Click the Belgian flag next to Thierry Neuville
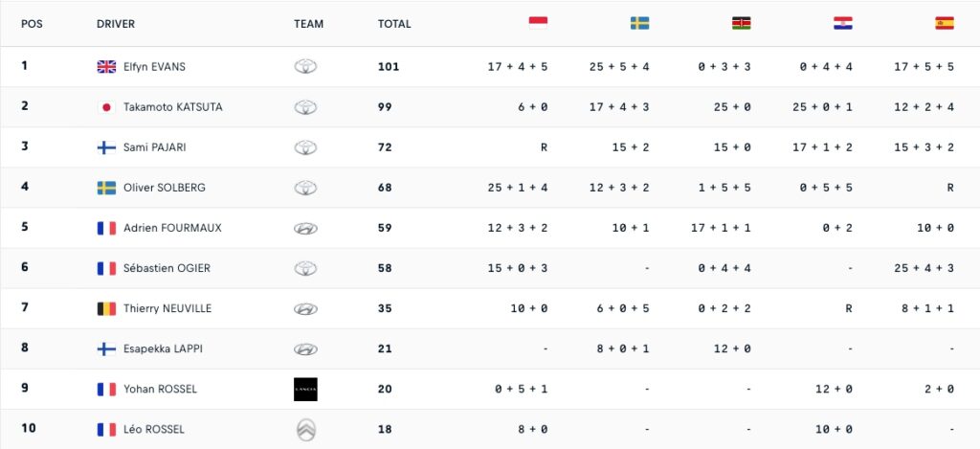Screen dimensions: 980x449 pyautogui.click(x=106, y=308)
